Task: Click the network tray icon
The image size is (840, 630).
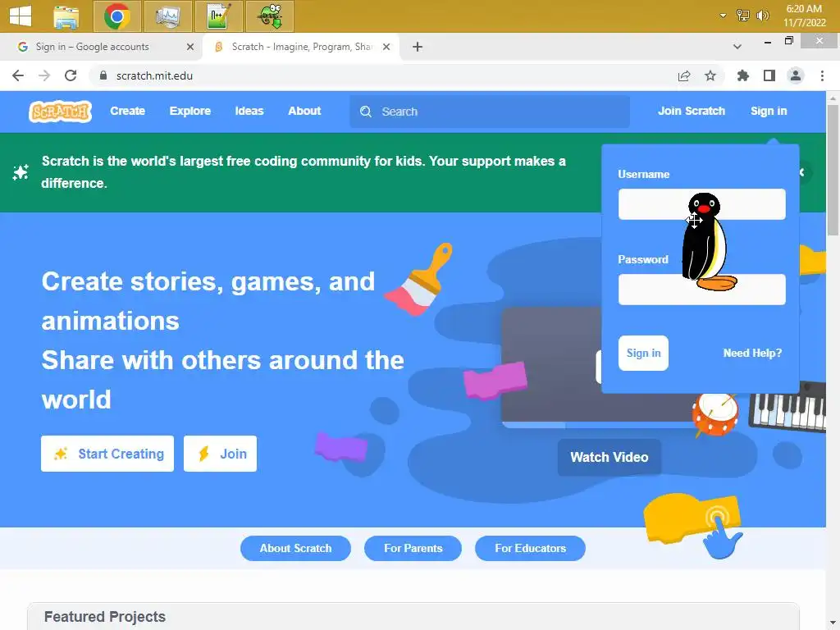Action: coord(743,16)
